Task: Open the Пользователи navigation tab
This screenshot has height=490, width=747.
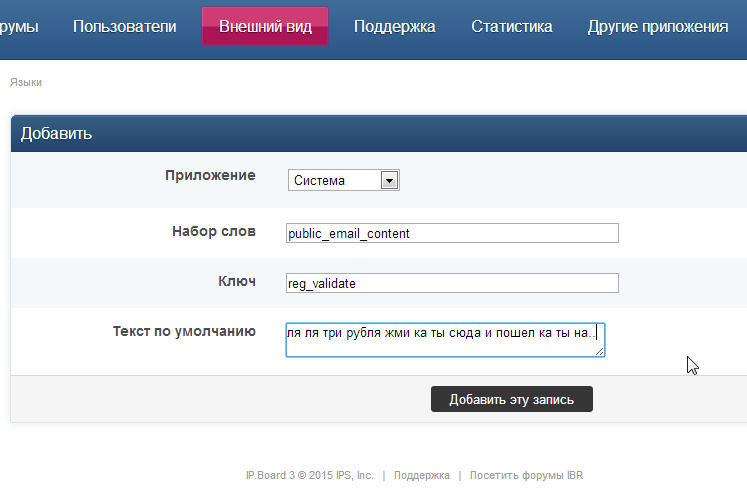Action: [124, 27]
